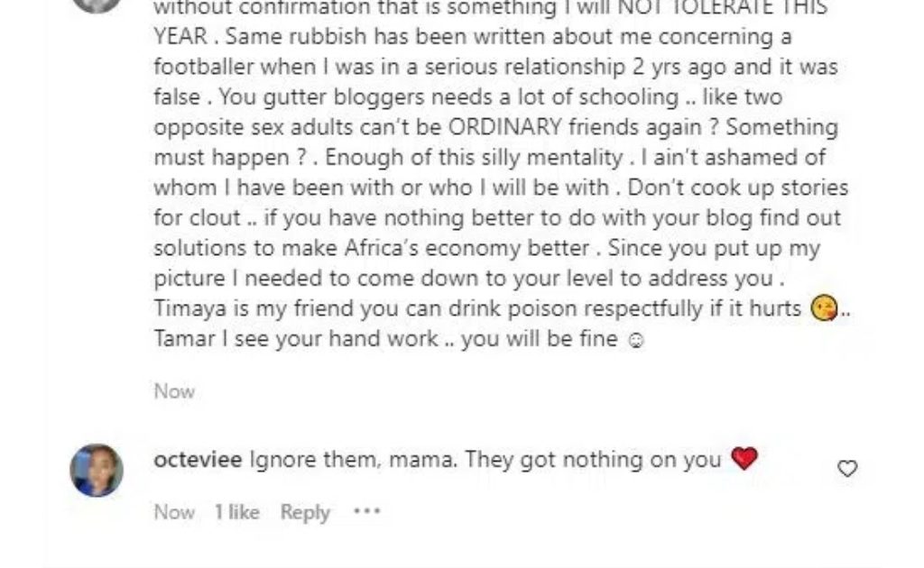The image size is (924, 568).
Task: Click the Now timestamp under the long comment
Action: [174, 391]
